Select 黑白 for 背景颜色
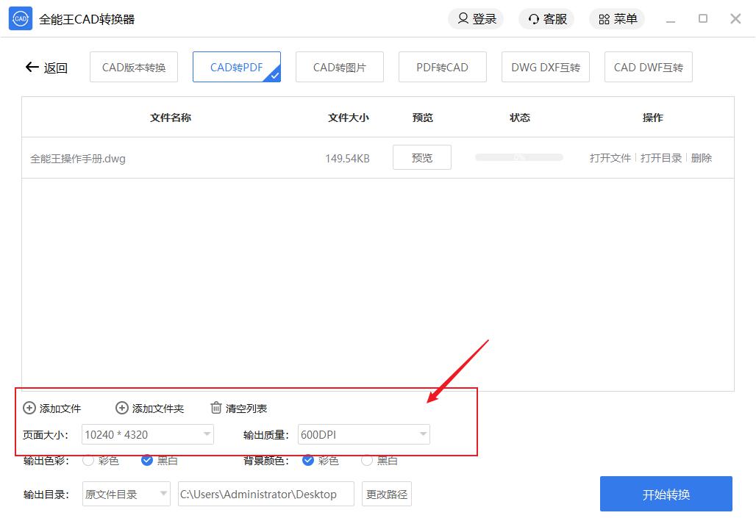The height and width of the screenshot is (532, 756). (x=367, y=461)
